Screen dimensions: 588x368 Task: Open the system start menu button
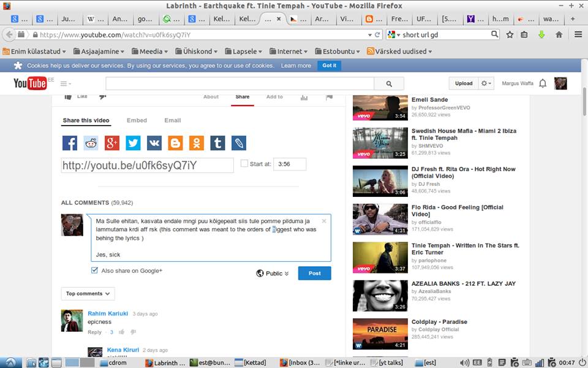click(x=10, y=362)
